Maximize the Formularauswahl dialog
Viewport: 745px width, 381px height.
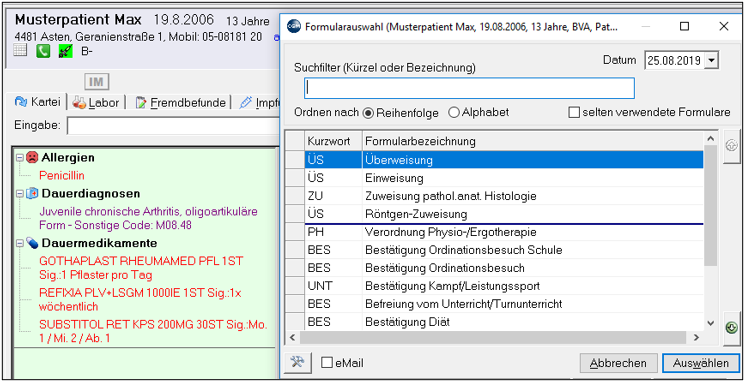coord(684,27)
